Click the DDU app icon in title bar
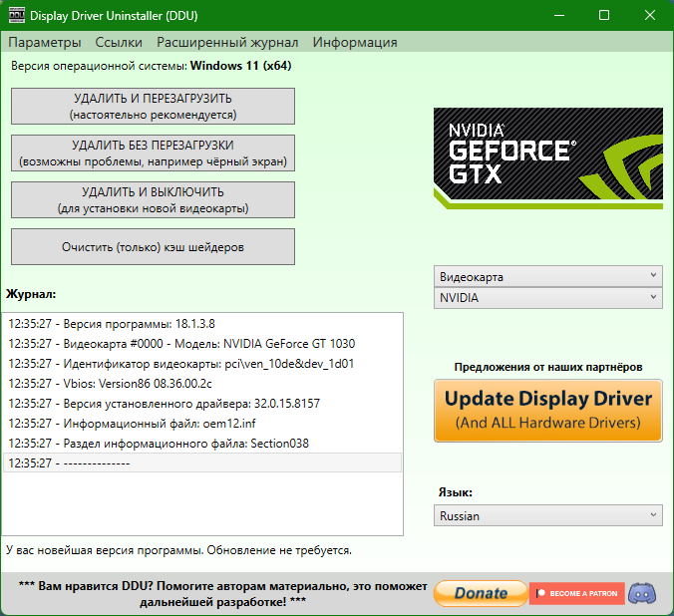 pyautogui.click(x=17, y=16)
